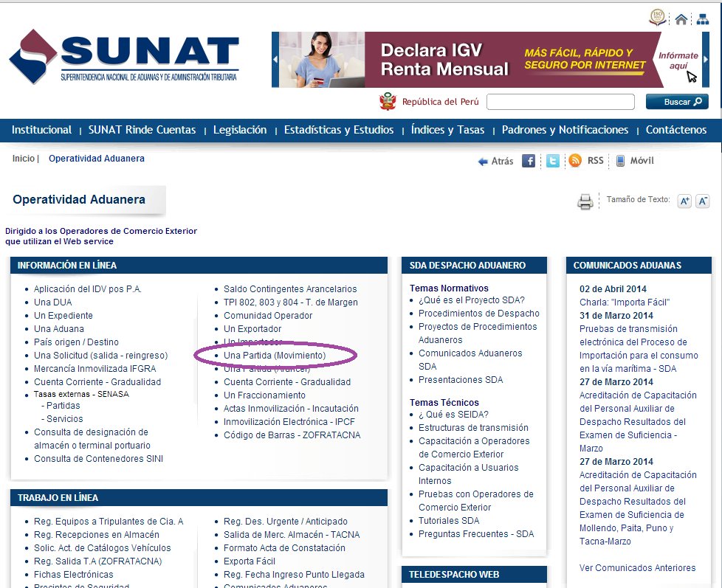Open the Un Exportador link
The height and width of the screenshot is (588, 722).
coord(252,329)
